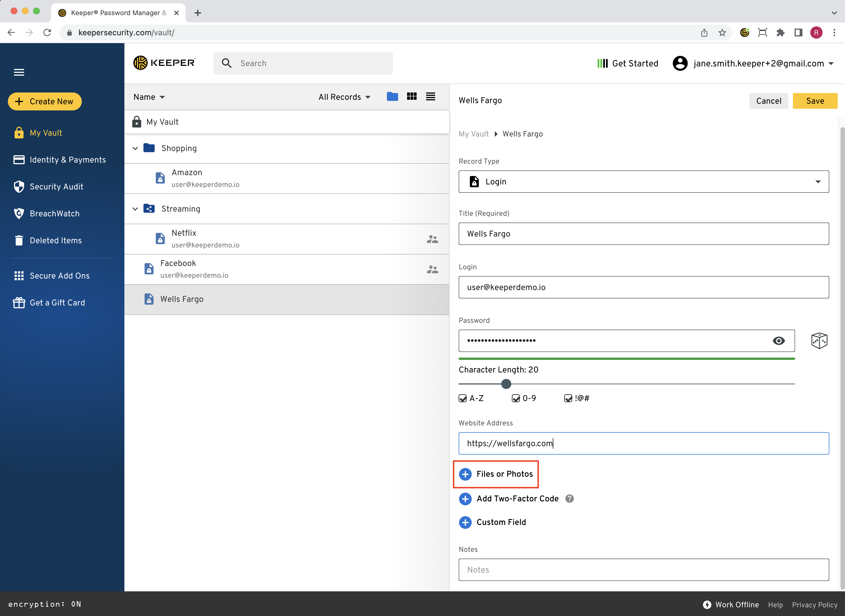Click the Login email field
This screenshot has width=845, height=616.
pos(643,287)
